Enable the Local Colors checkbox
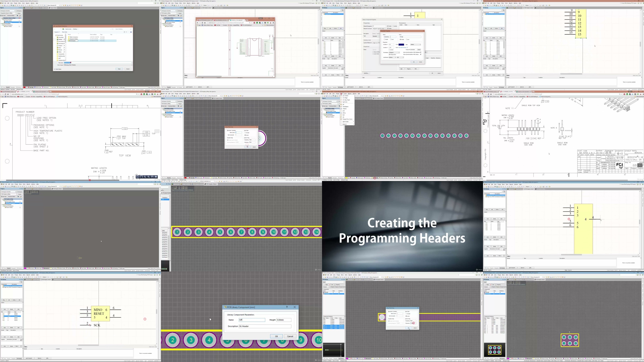Viewport: 644px width, 362px height. (x=373, y=54)
